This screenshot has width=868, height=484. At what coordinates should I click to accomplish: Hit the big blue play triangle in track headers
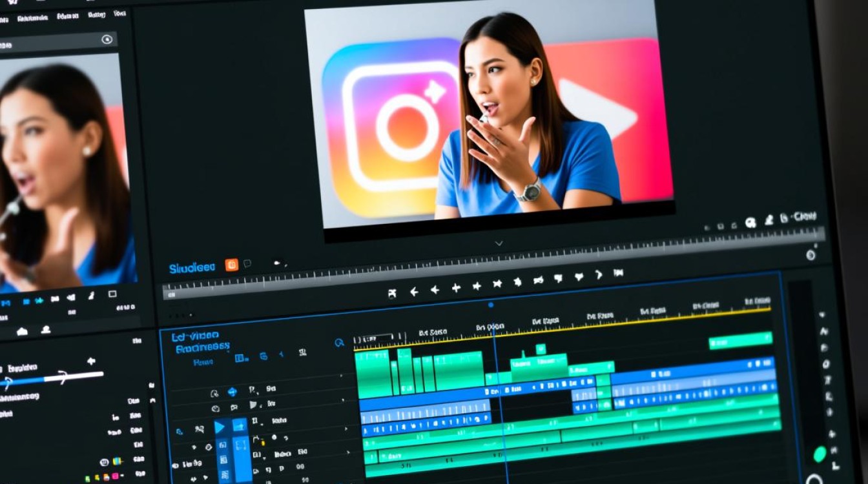[x=220, y=427]
